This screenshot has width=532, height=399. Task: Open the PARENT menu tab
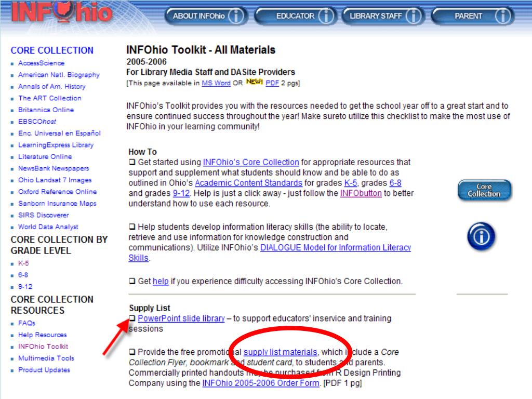pos(473,16)
